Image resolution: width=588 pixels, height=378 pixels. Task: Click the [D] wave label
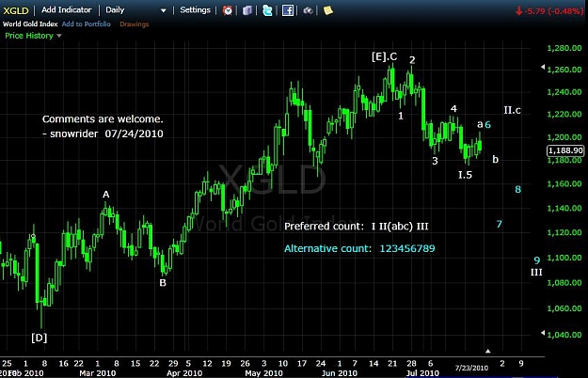pyautogui.click(x=39, y=338)
